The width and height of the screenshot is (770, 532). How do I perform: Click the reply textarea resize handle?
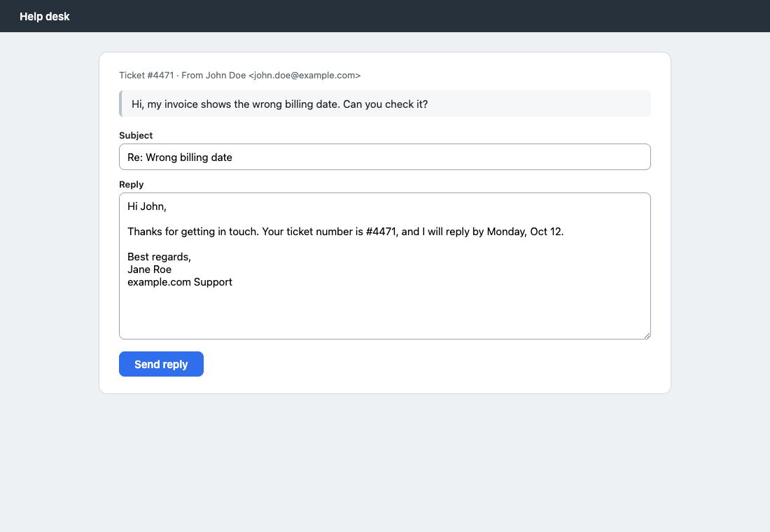click(x=647, y=335)
